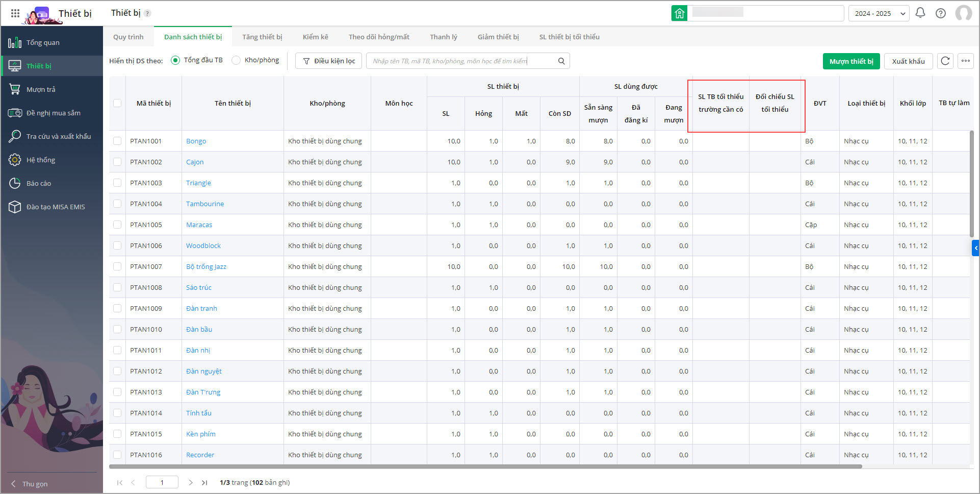
Task: Switch to the Kiểm kê tab
Action: 315,37
